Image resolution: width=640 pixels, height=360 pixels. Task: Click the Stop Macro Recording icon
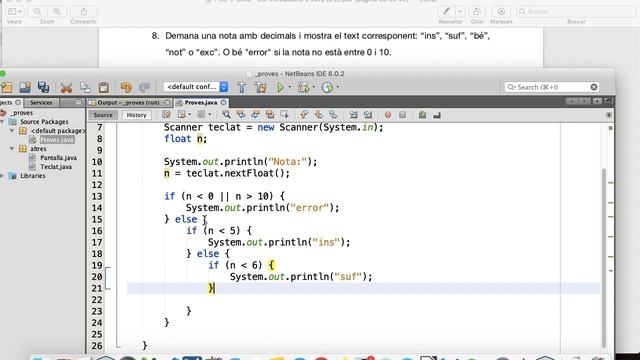pyautogui.click(x=402, y=115)
